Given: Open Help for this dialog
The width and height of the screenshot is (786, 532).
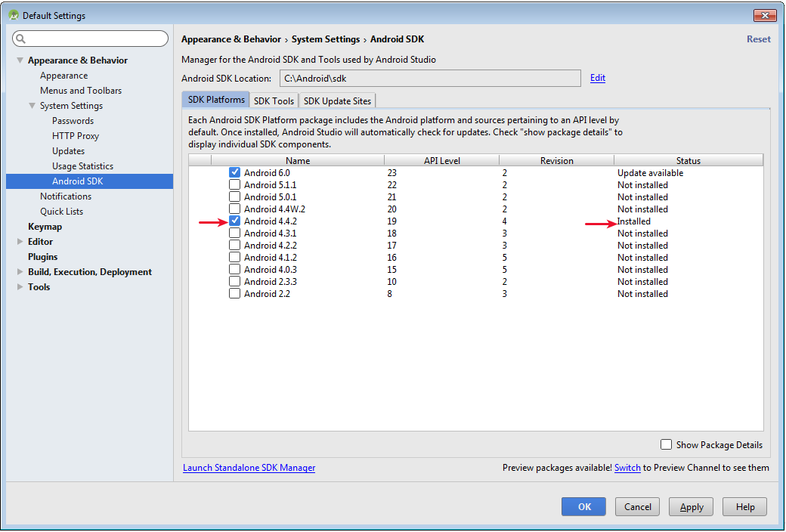Looking at the screenshot, I should [745, 507].
